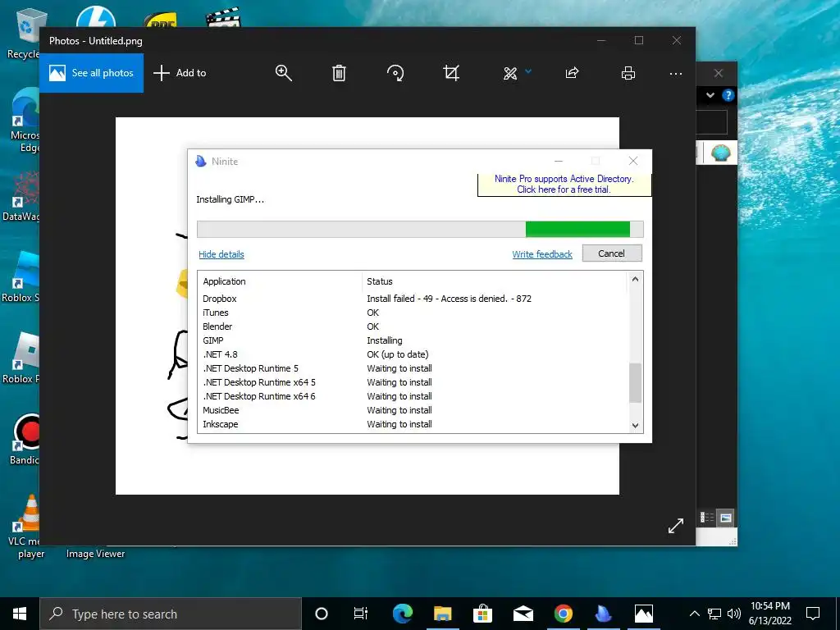
Task: Click the Ninite install progress bar
Action: [x=420, y=230]
